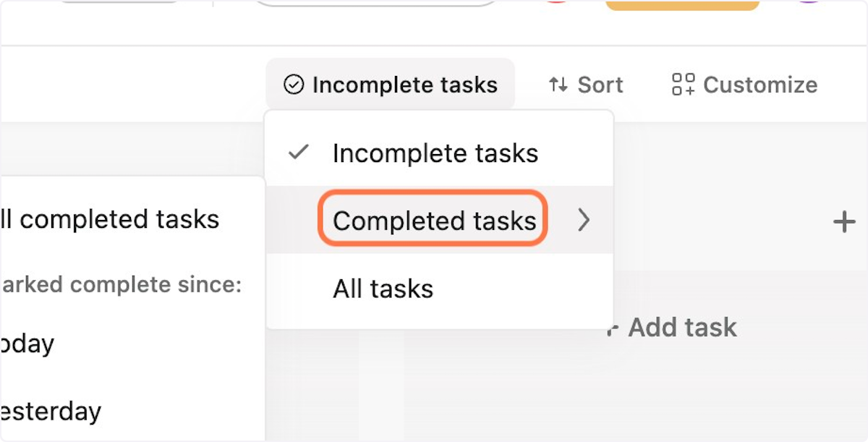Open the Sort options dropdown

tap(585, 85)
